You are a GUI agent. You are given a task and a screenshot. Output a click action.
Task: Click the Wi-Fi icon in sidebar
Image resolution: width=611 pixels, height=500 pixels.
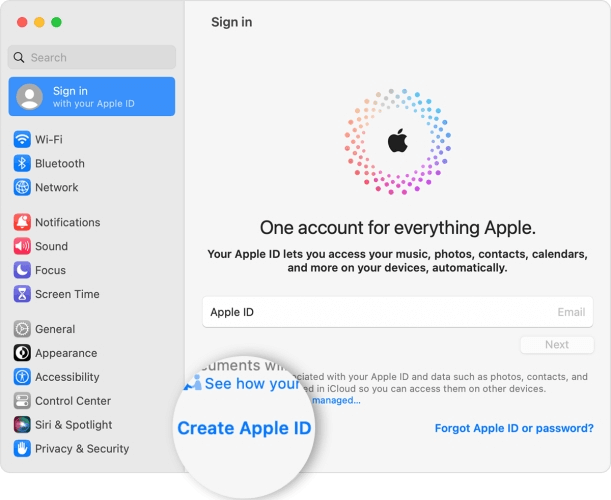[x=22, y=139]
